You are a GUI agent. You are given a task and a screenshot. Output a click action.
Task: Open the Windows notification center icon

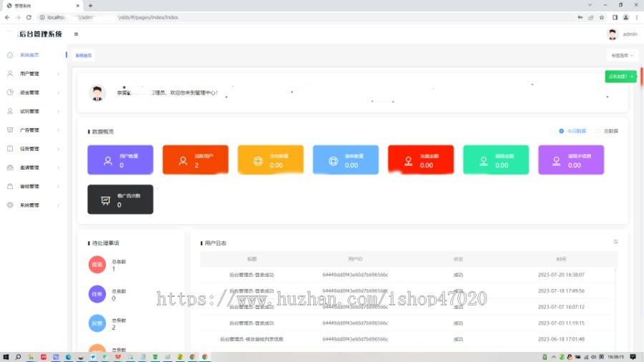633,357
